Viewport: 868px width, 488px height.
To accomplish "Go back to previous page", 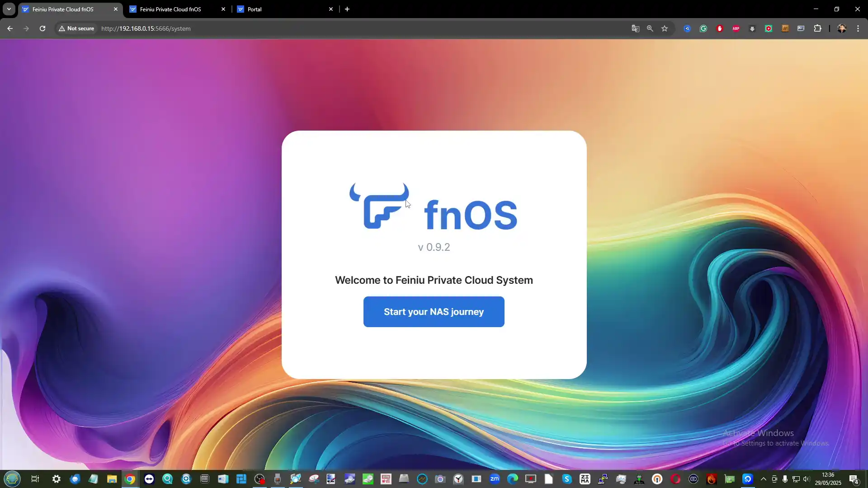I will 10,28.
